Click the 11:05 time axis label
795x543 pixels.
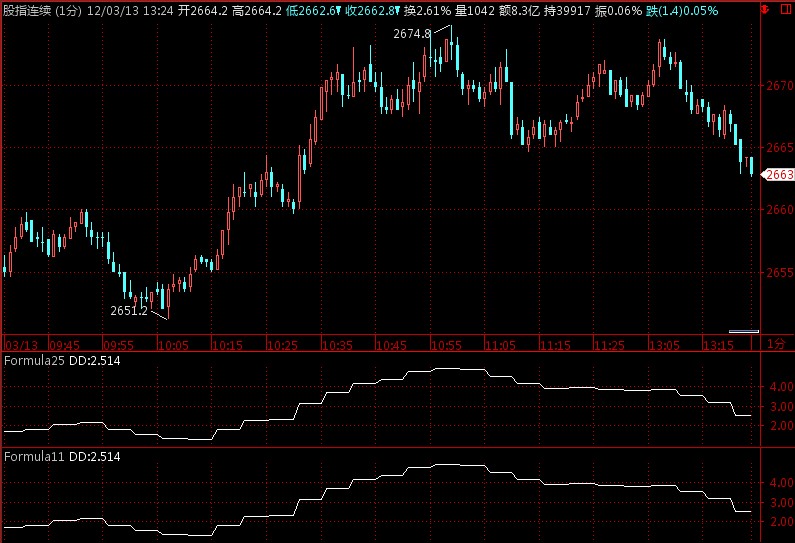pos(500,345)
